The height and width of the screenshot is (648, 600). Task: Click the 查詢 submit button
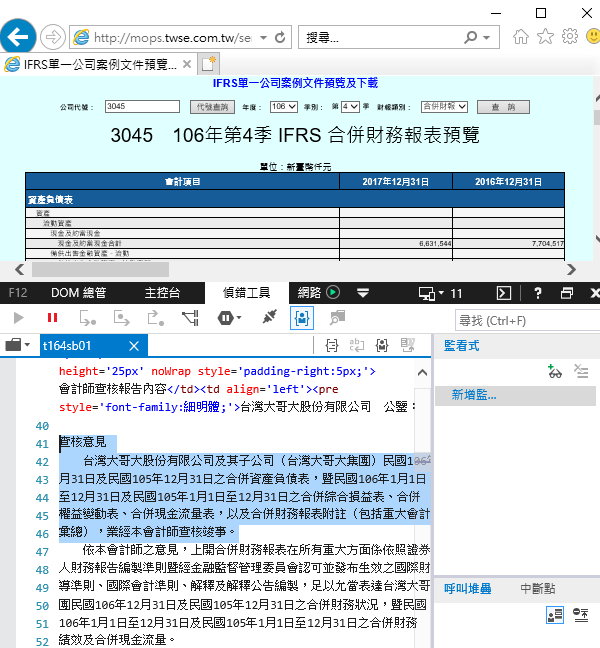[503, 107]
